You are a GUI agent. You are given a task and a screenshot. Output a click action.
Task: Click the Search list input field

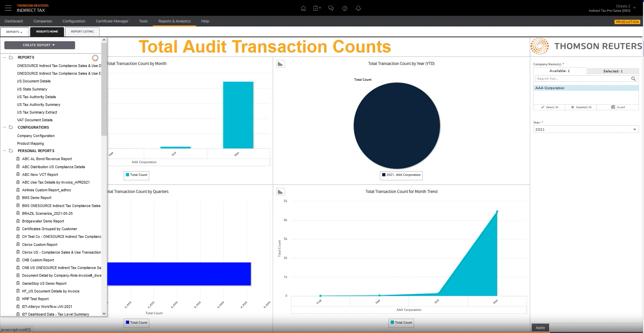tap(582, 79)
